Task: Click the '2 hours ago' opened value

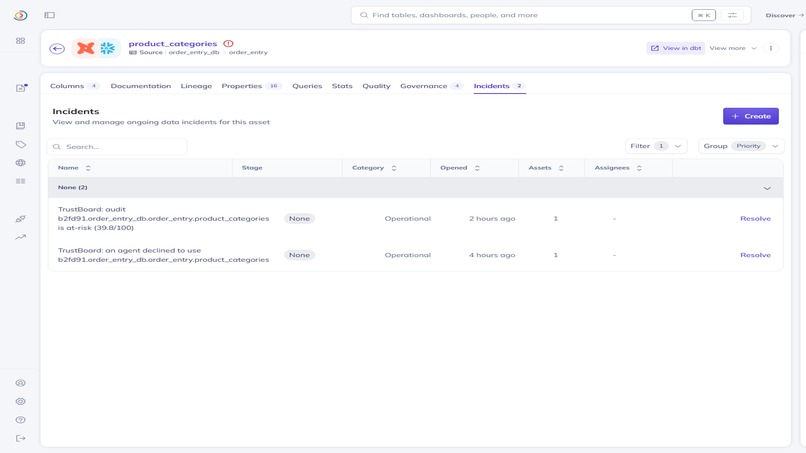Action: point(492,219)
